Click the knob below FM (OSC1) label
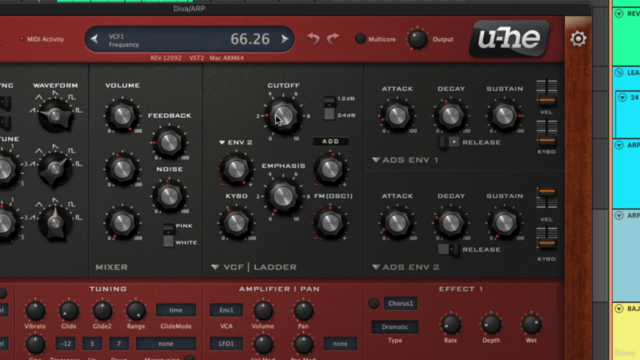This screenshot has width=640, height=360. coord(330,223)
